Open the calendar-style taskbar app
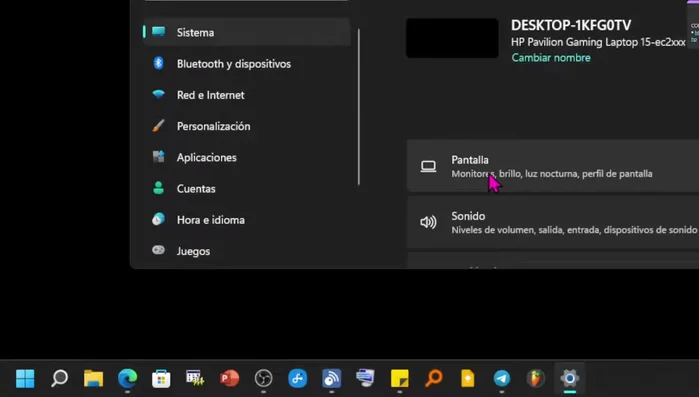The image size is (699, 397). (x=195, y=378)
